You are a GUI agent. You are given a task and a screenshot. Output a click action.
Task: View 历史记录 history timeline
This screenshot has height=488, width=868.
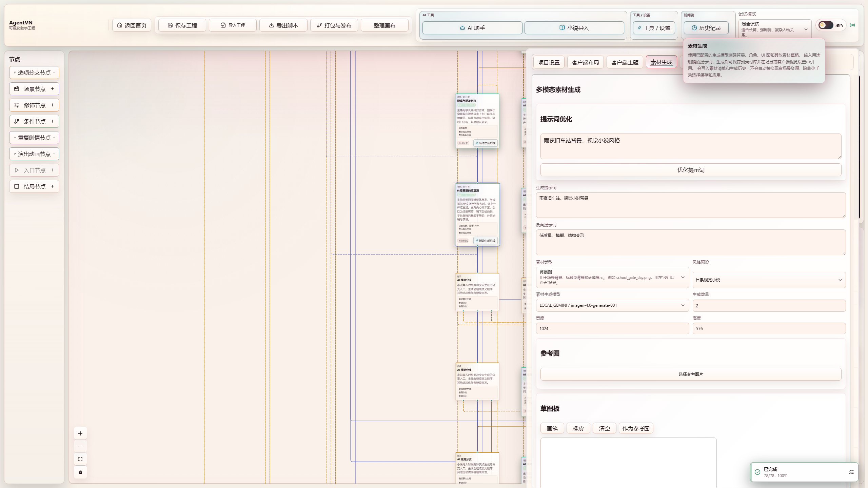pyautogui.click(x=706, y=28)
